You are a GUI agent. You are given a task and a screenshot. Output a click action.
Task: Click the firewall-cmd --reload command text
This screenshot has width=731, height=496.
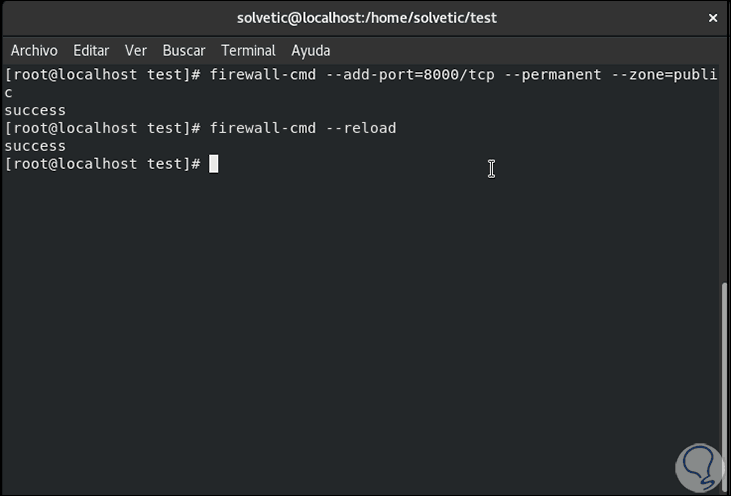point(303,128)
